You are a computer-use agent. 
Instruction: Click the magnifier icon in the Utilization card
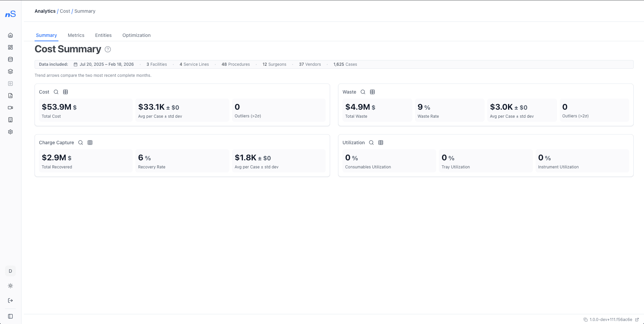point(371,143)
